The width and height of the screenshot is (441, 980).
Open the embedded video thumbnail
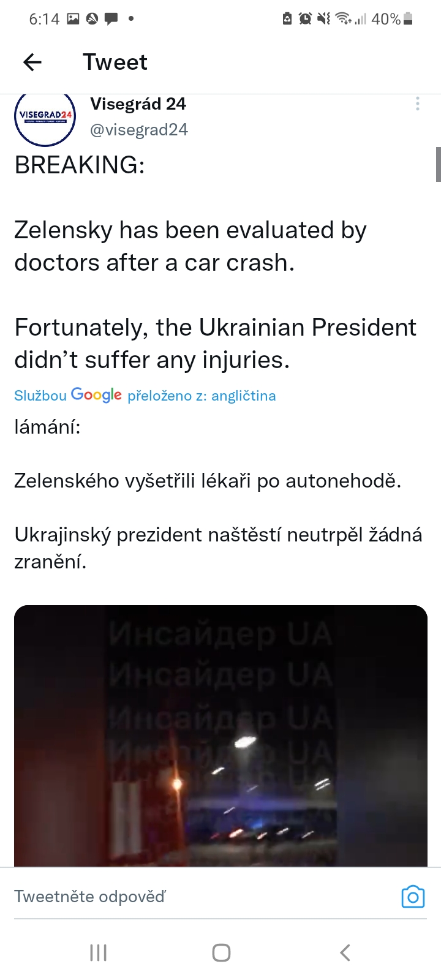[221, 735]
